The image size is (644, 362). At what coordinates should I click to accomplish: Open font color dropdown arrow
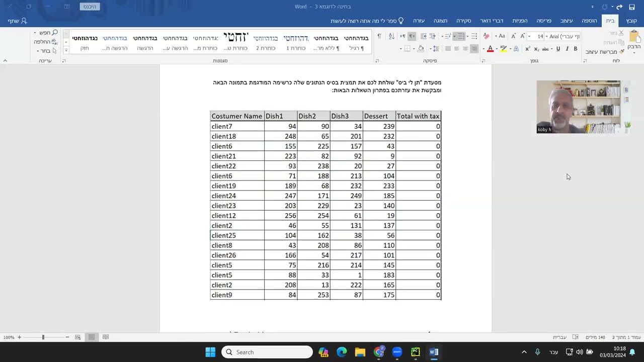pos(484,49)
